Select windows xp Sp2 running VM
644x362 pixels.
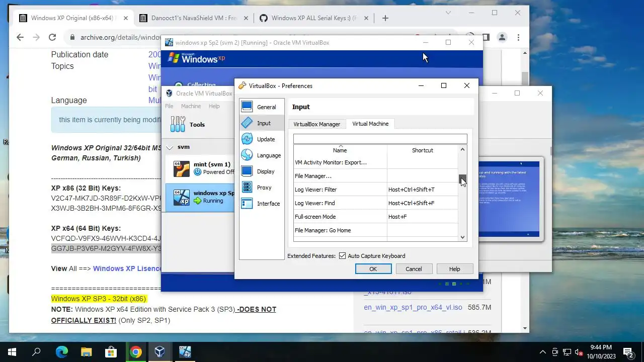click(200, 197)
